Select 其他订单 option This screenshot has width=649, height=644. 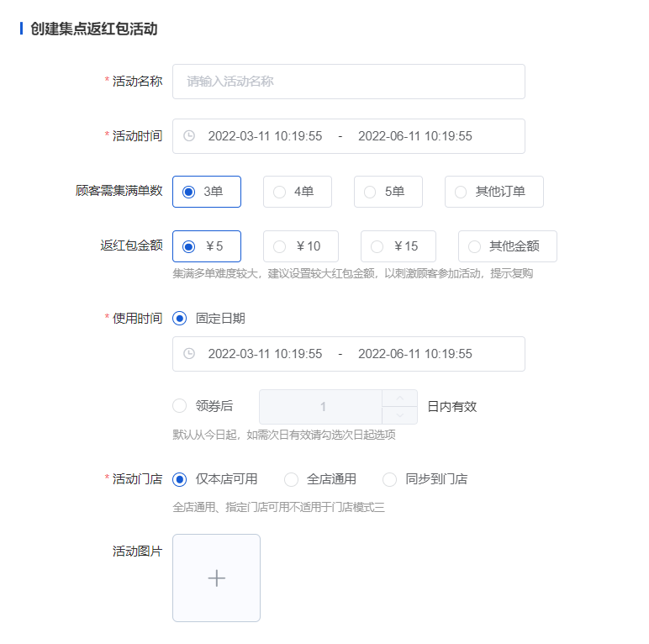click(x=493, y=192)
